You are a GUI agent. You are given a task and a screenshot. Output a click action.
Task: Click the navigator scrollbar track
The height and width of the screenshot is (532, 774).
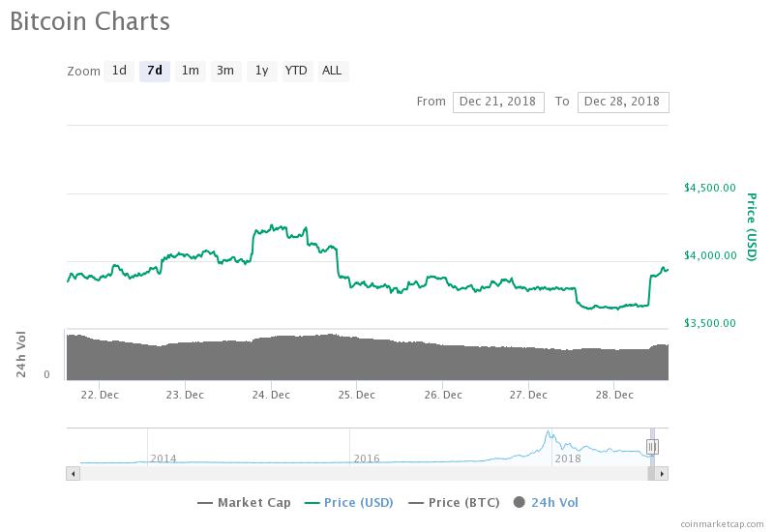click(364, 474)
